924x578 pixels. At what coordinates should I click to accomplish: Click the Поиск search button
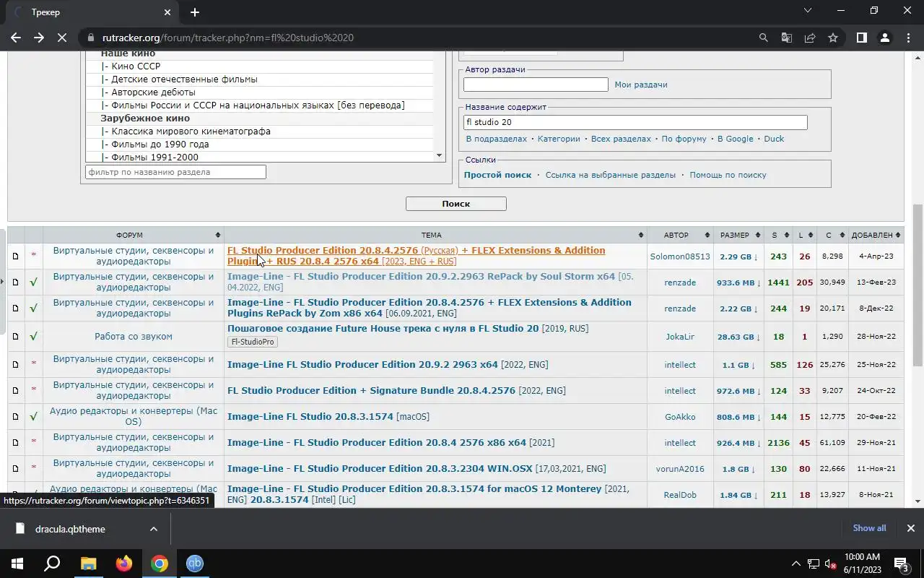(456, 204)
